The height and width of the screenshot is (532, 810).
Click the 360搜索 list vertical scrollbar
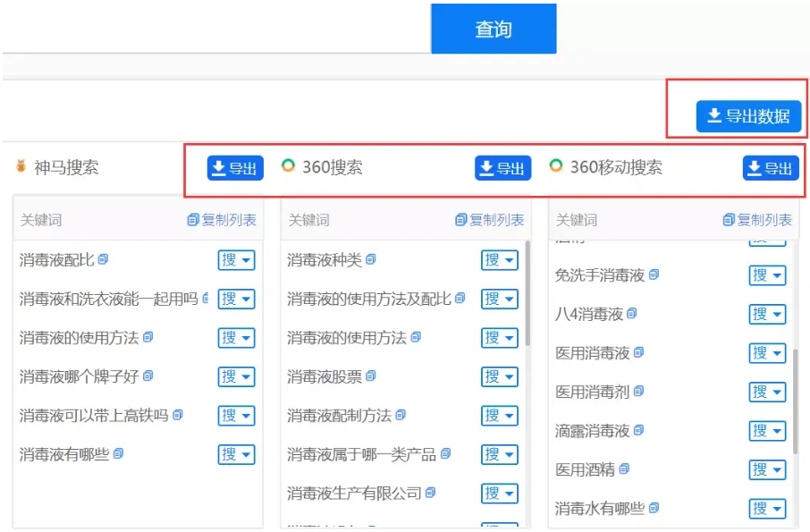(527, 293)
